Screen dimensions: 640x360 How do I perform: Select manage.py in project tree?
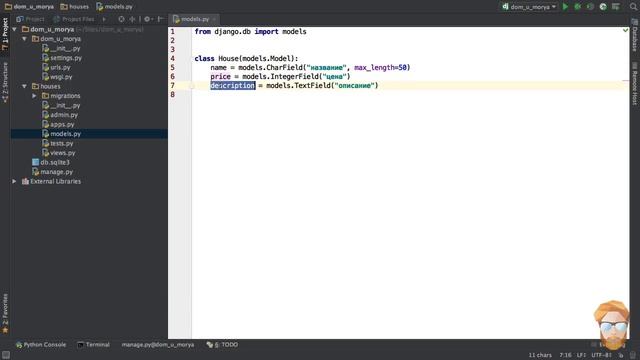(x=56, y=172)
